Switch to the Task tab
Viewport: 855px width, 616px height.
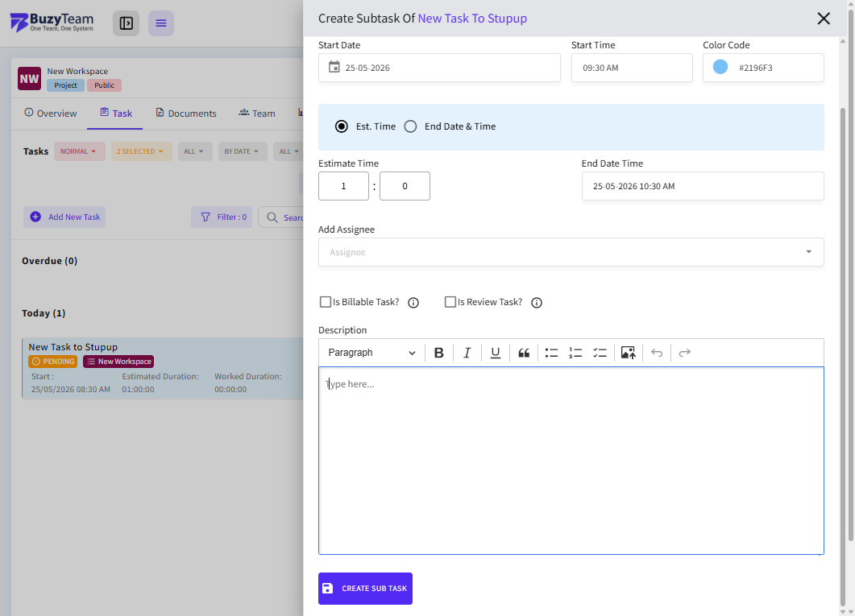115,114
